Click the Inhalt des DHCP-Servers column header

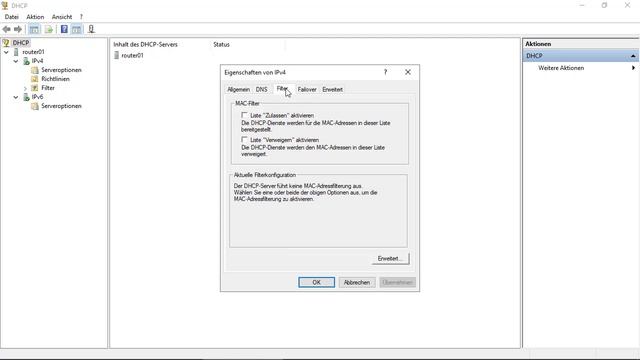pyautogui.click(x=145, y=44)
